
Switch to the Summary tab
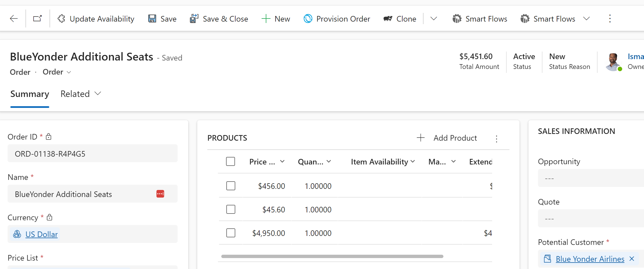pos(30,94)
